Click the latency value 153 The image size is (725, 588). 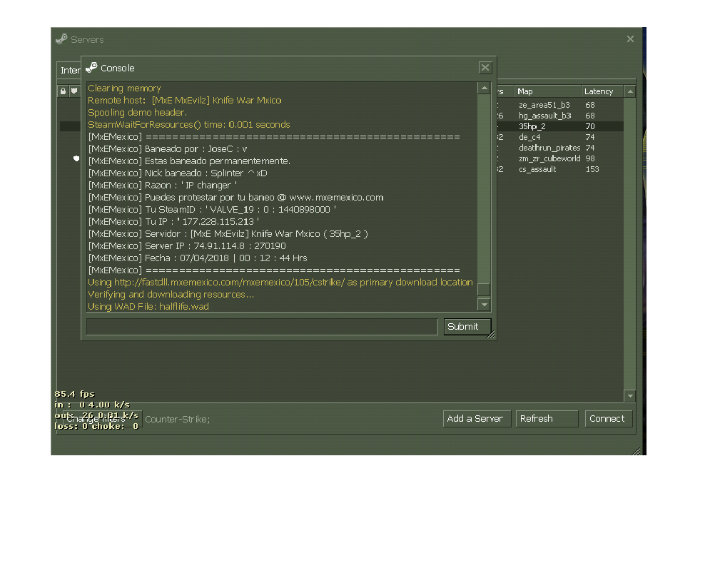(x=592, y=169)
